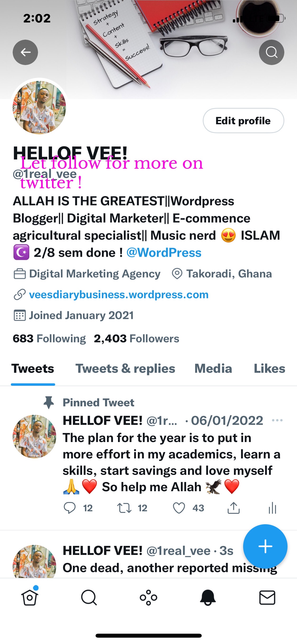Open the Home tab in bottom bar
297x644 pixels.
point(30,597)
